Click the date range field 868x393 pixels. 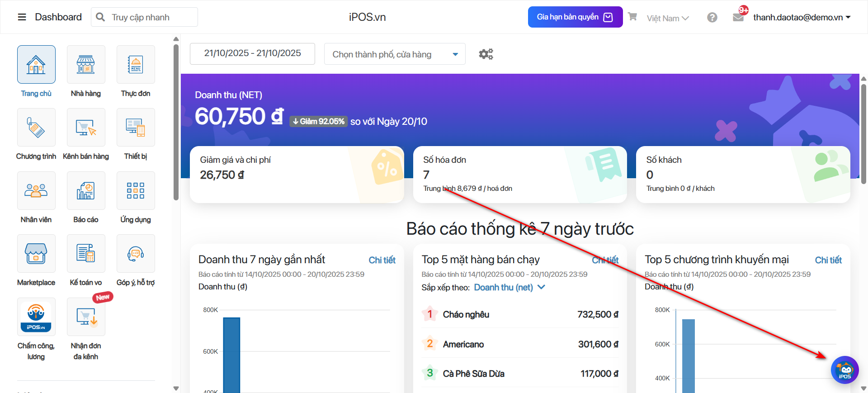(252, 53)
